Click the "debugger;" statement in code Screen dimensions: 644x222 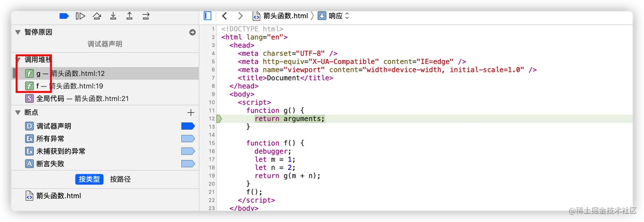[273, 151]
